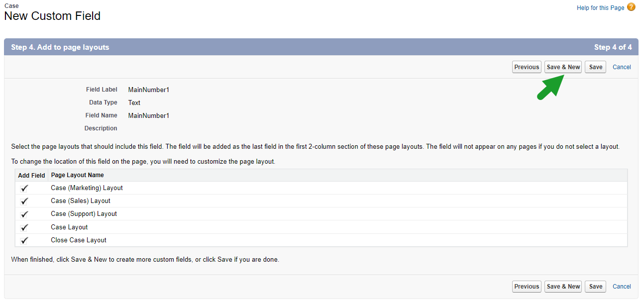This screenshot has height=302, width=644.
Task: Toggle the Close Case Layout checkbox
Action: 25,240
